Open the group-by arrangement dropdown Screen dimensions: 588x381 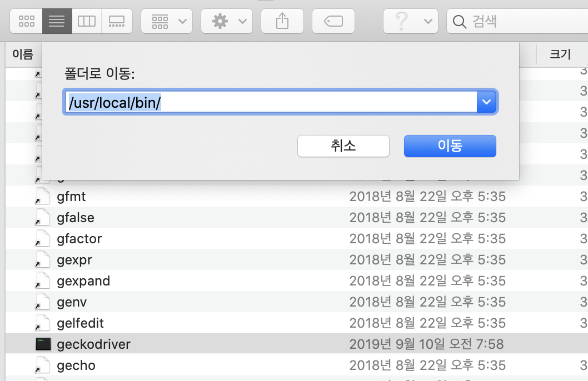pyautogui.click(x=167, y=21)
